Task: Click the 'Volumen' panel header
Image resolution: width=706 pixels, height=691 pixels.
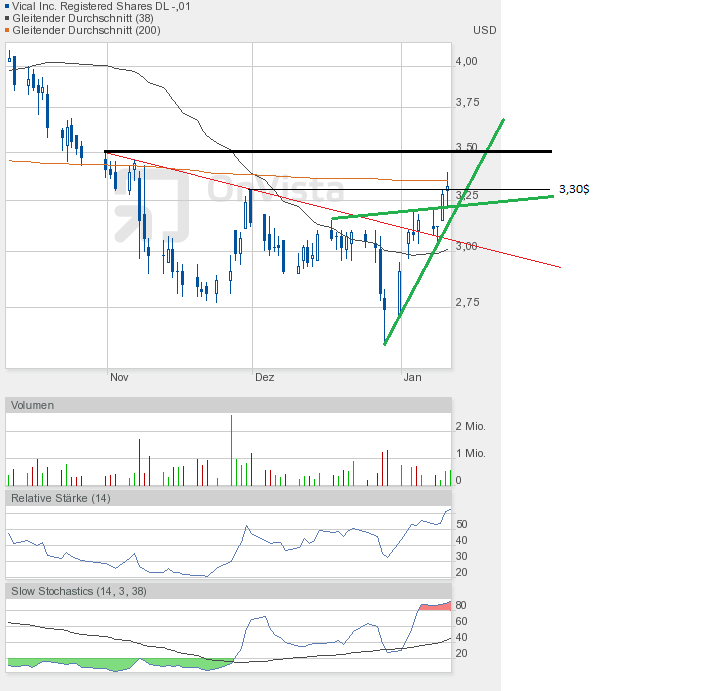Action: (x=33, y=405)
